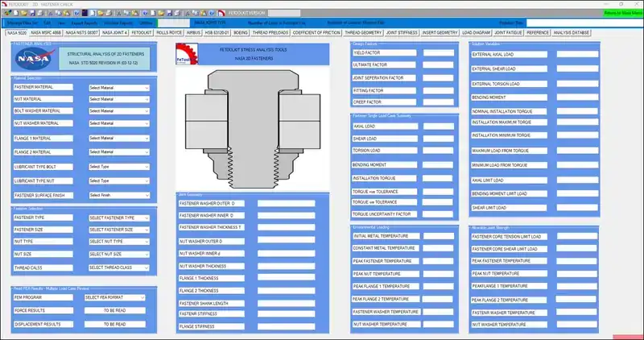Open the SELECT NUT TYPE dropdown
This screenshot has width=644, height=340.
tap(119, 242)
